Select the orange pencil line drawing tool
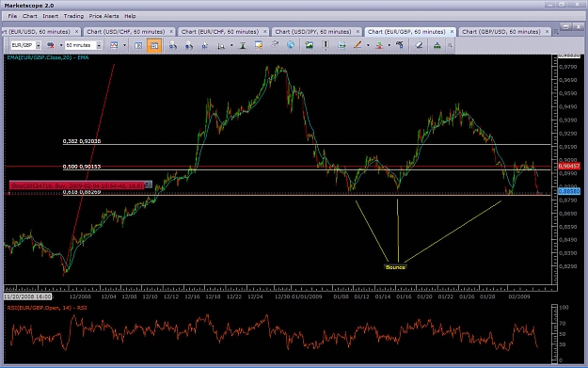This screenshot has width=588, height=368. (358, 45)
